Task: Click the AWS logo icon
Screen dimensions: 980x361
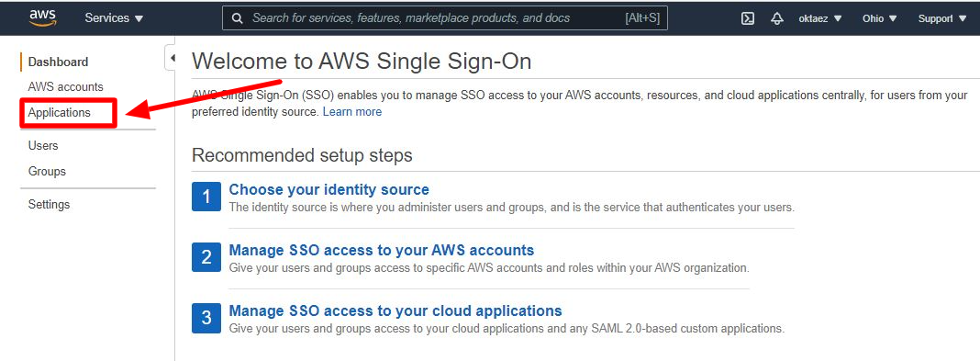Action: click(x=42, y=18)
